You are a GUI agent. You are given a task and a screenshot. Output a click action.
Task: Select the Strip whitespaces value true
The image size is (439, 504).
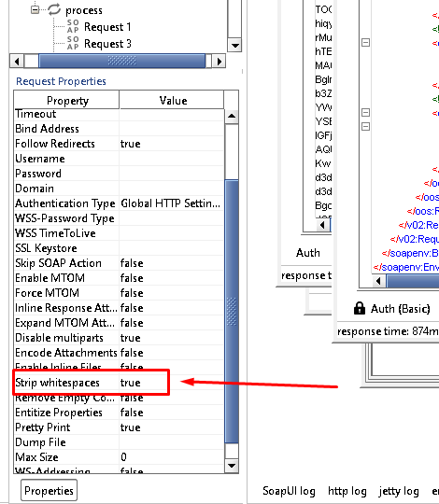[130, 383]
